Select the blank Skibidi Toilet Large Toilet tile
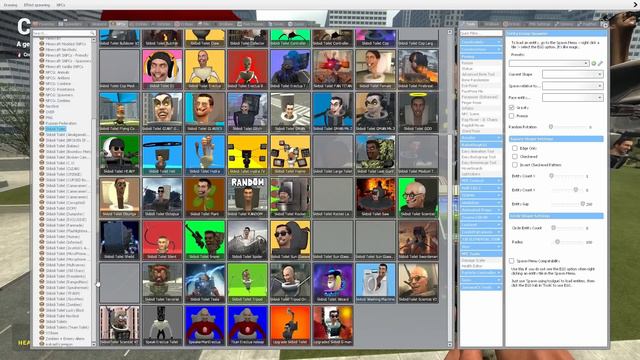Screen dimensions: 640x360 click(333, 155)
